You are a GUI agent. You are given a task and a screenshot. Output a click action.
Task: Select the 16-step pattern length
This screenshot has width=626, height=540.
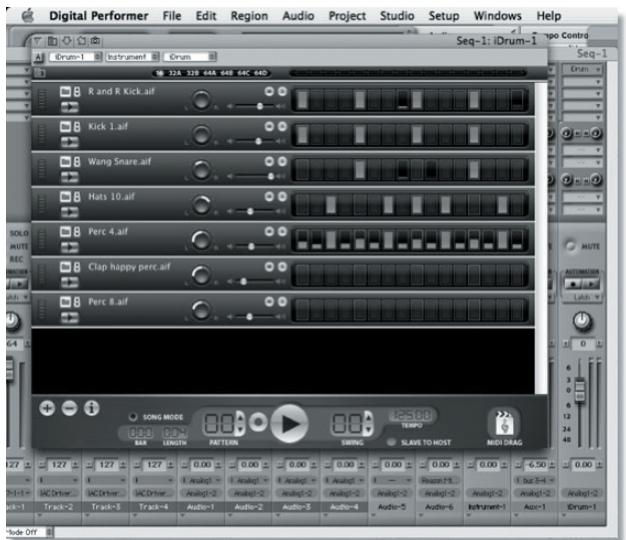click(160, 73)
